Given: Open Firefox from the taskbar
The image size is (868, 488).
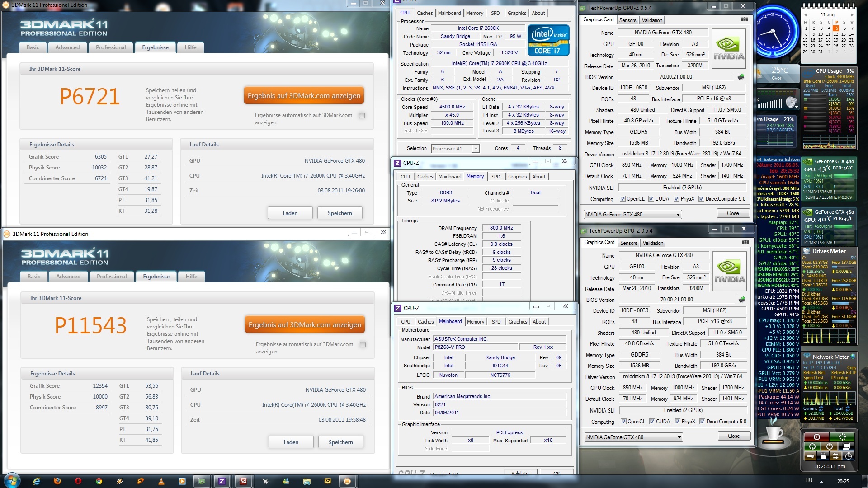Looking at the screenshot, I should (57, 481).
